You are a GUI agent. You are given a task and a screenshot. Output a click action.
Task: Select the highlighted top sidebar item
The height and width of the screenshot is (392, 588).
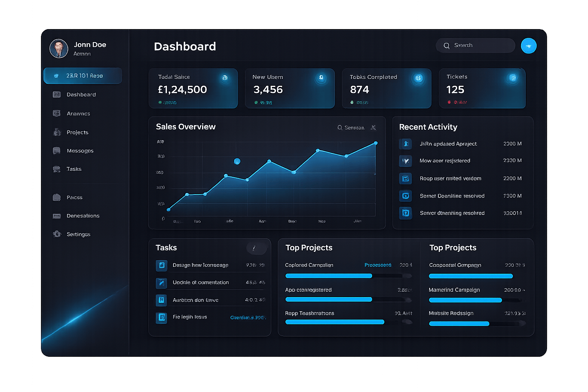83,76
